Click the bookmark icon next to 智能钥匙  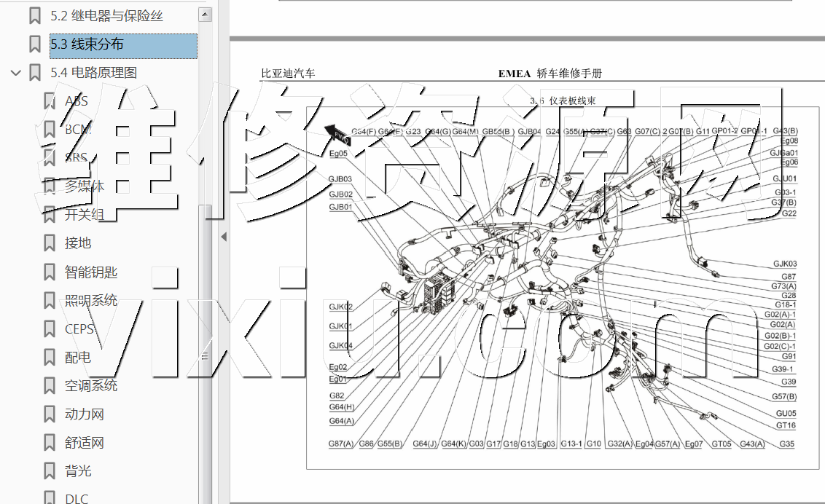point(49,272)
